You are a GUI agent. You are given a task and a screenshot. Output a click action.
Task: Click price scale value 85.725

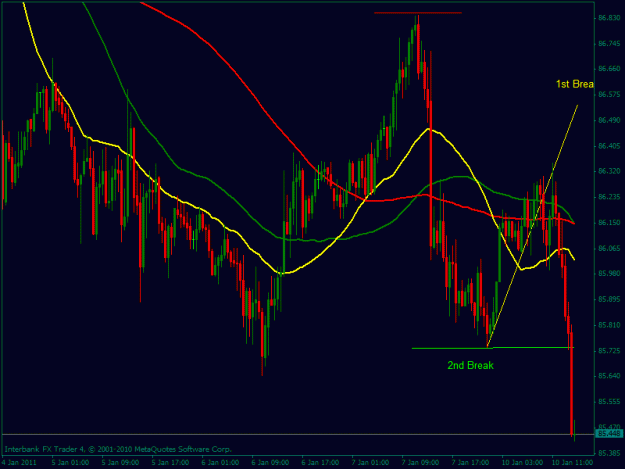click(609, 351)
